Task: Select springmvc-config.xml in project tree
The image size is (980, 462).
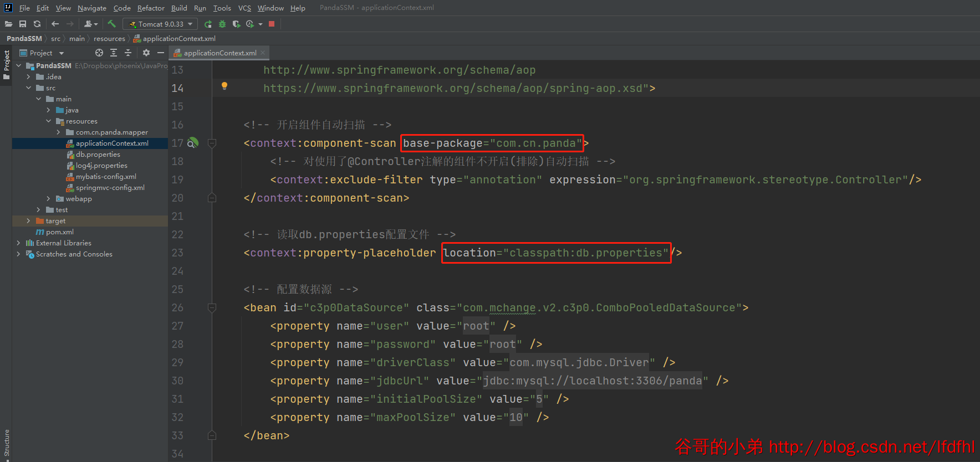Action: pos(110,187)
